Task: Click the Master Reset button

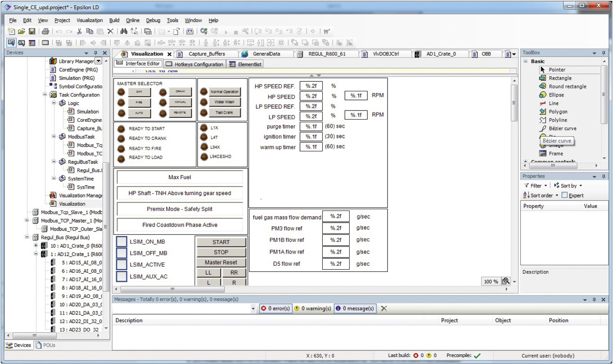Action: [221, 263]
